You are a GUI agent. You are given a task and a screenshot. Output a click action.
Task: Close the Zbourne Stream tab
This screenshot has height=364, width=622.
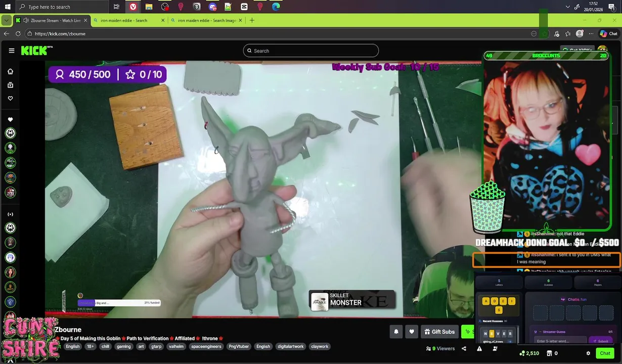(85, 20)
